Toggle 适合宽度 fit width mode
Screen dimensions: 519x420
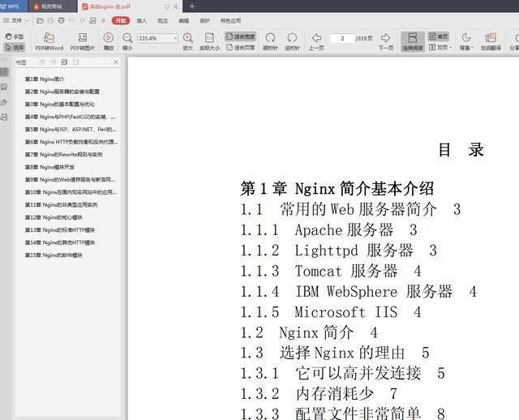click(x=241, y=36)
